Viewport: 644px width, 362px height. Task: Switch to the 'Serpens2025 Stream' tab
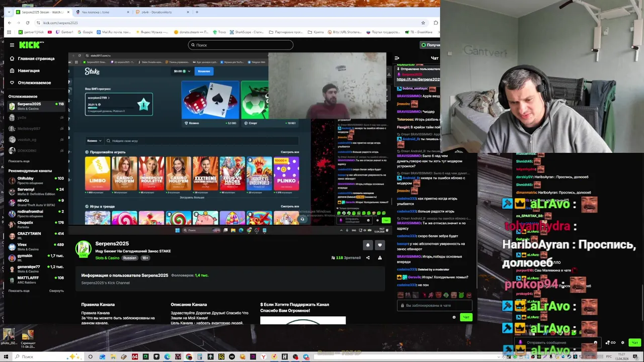pyautogui.click(x=42, y=12)
